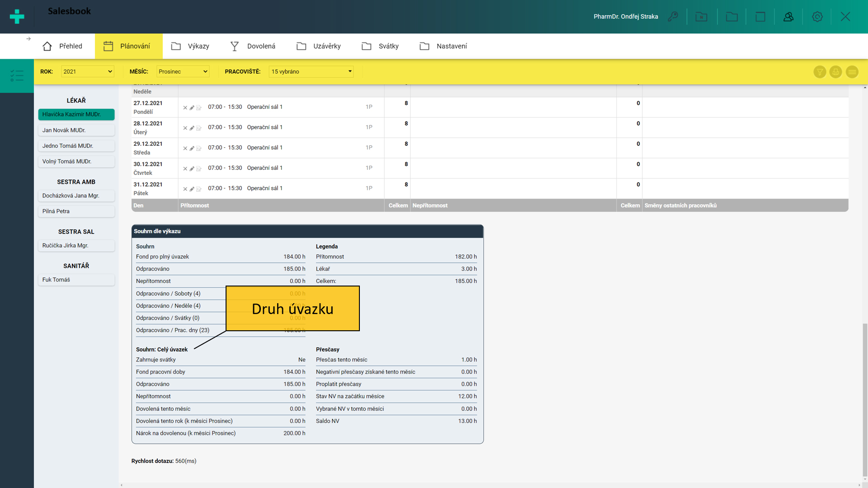Expand the small arrow above the sidebar
Image resolution: width=868 pixels, height=488 pixels.
tap(28, 39)
